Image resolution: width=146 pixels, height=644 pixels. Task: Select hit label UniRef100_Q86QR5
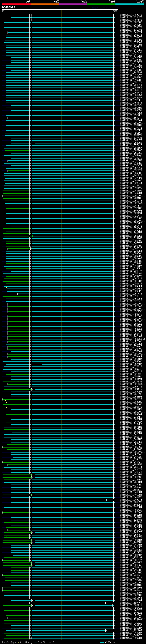click(131, 402)
